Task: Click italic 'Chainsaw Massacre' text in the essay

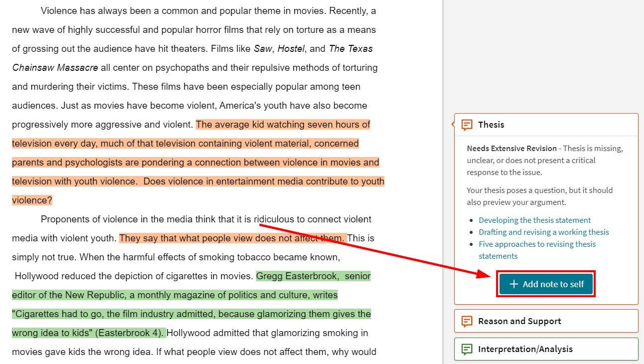Action: [55, 68]
